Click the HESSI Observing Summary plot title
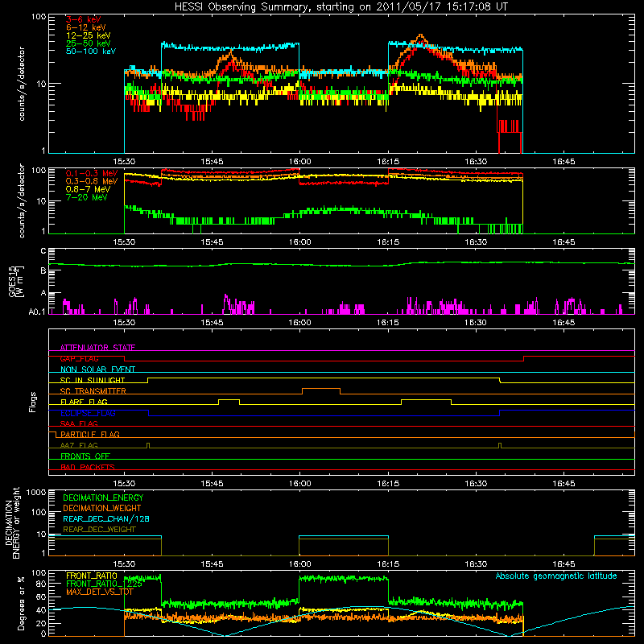The height and width of the screenshot is (644, 644). (341, 7)
